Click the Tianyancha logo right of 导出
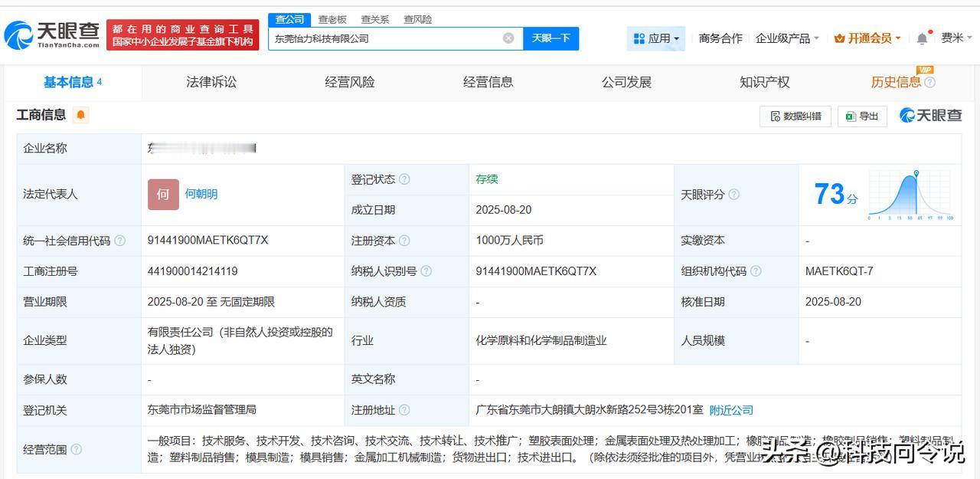 tap(930, 116)
